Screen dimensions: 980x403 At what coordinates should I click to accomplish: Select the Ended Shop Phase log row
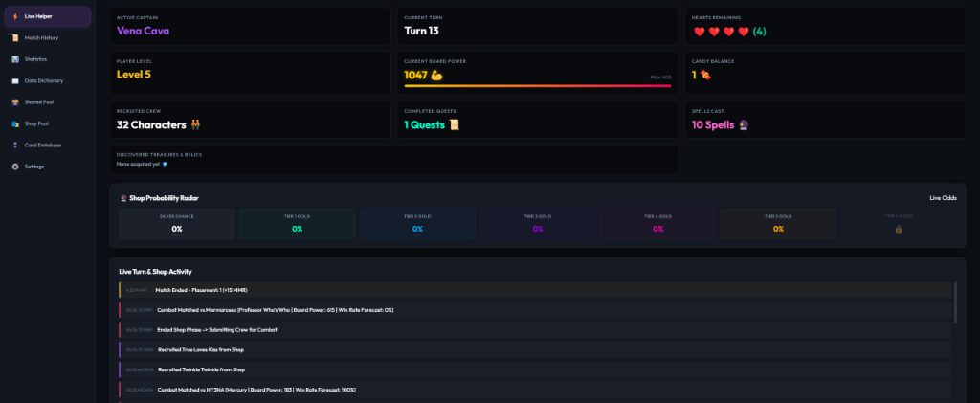point(535,330)
